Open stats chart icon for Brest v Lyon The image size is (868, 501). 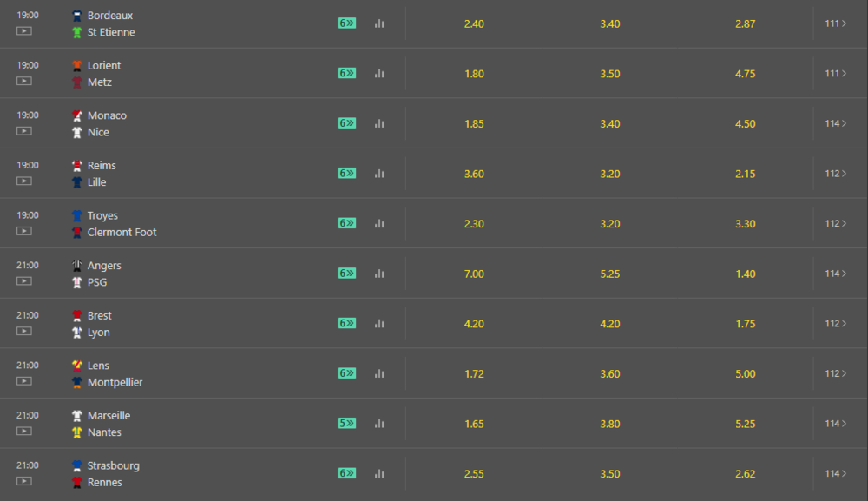tap(379, 323)
